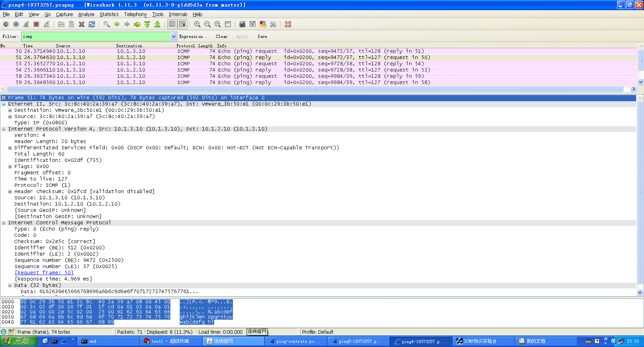Find a packet magnifier icon
644x347 pixels.
point(107,24)
